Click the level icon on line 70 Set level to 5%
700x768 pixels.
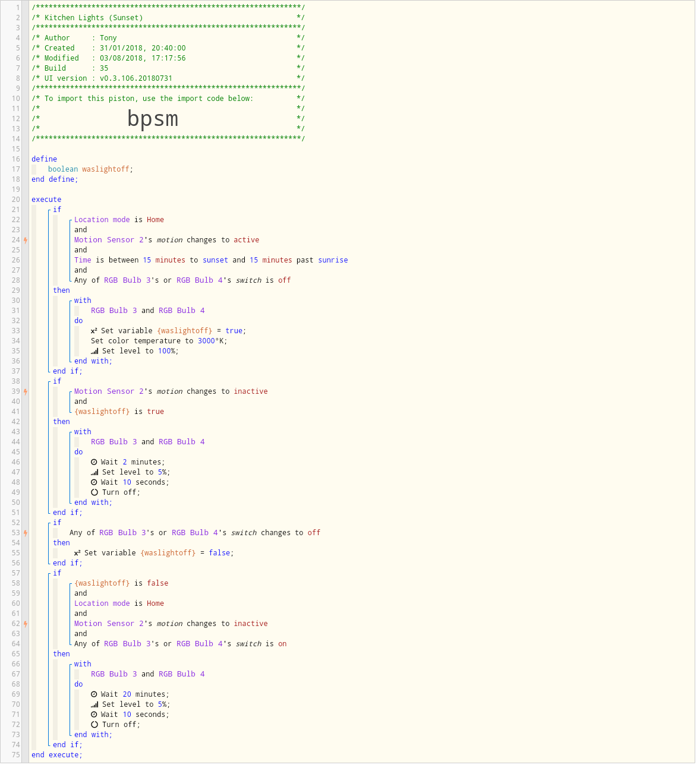click(x=94, y=704)
